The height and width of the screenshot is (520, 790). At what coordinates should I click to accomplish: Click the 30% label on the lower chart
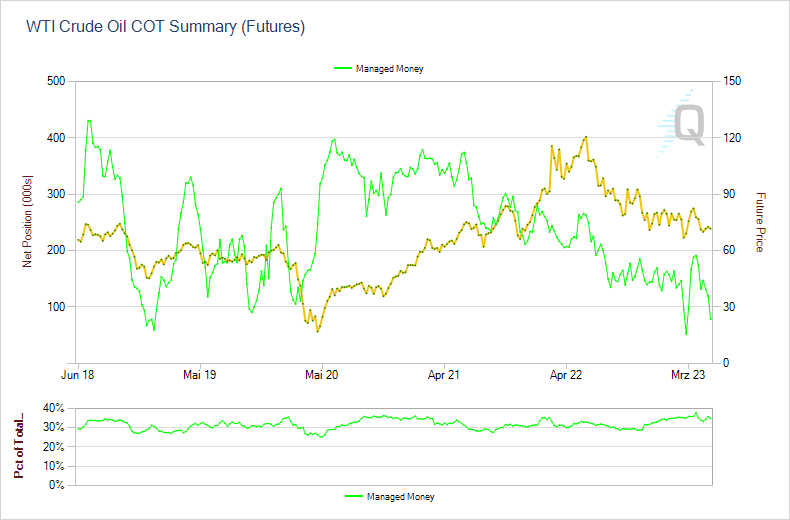(x=54, y=427)
